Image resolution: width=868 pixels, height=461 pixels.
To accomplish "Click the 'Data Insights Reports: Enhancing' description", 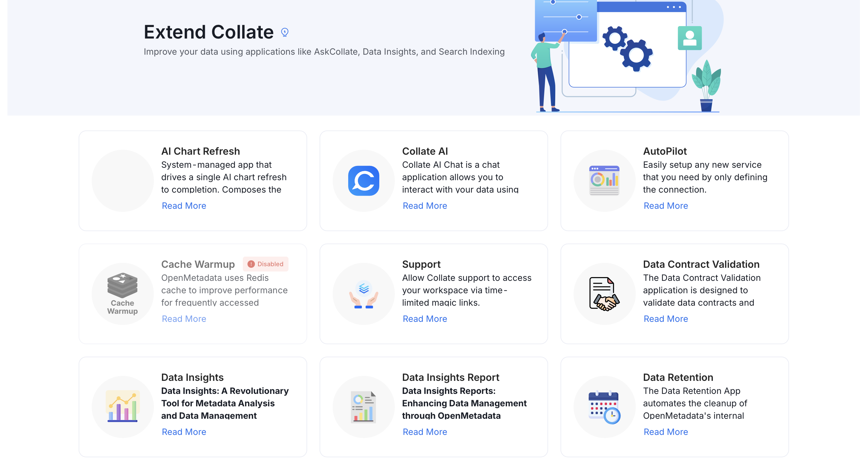I will (x=464, y=404).
